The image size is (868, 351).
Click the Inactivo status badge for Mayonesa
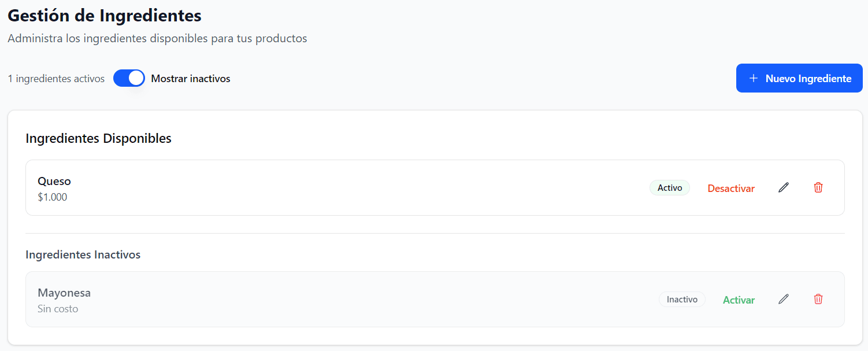click(x=682, y=299)
